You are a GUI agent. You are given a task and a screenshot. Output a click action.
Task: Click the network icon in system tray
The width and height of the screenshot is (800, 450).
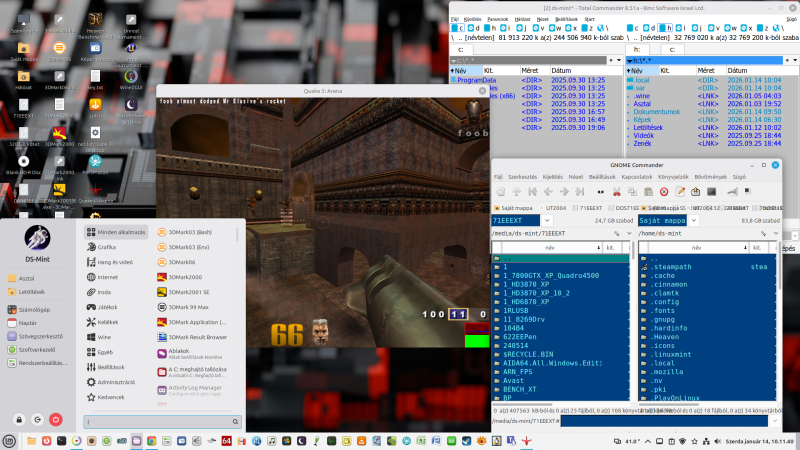706,441
